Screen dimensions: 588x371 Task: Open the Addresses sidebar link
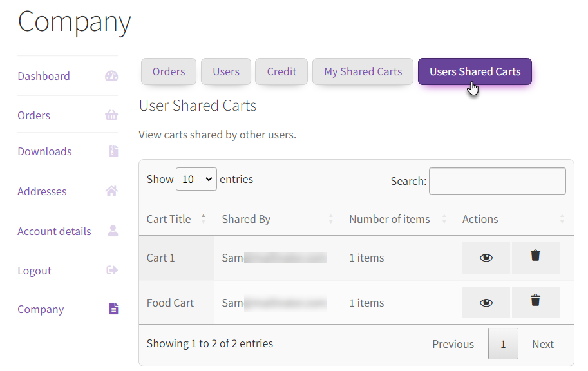tap(42, 191)
